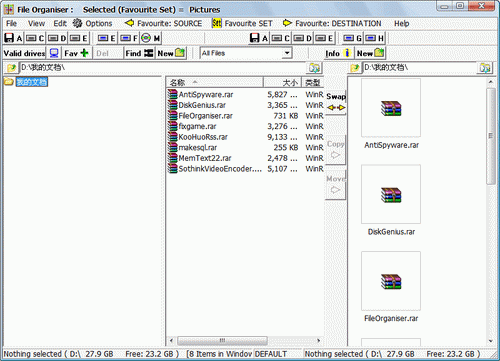
Task: Open All Files filter dropdown
Action: [287, 53]
